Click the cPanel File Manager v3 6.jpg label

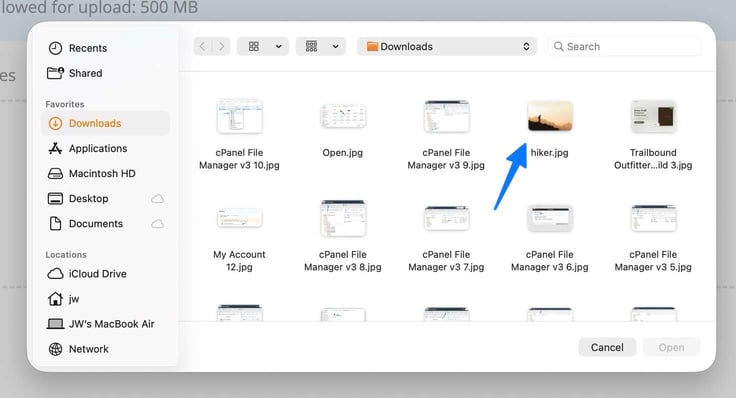pos(550,260)
